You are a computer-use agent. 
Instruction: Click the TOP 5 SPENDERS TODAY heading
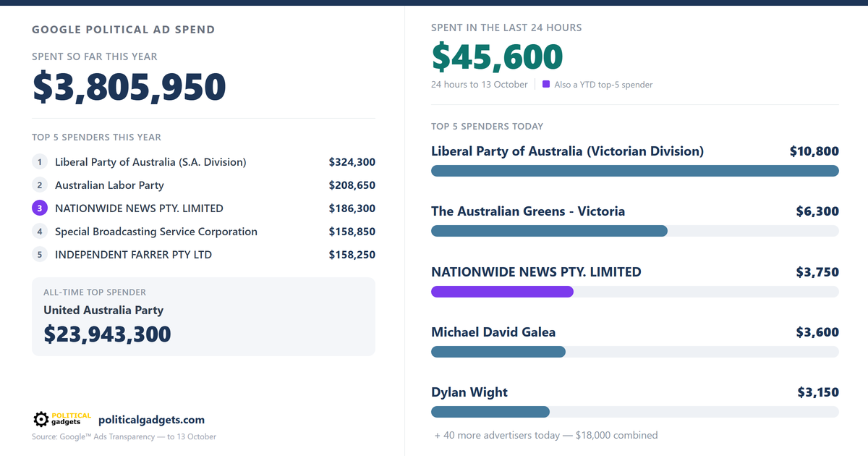[x=487, y=126]
